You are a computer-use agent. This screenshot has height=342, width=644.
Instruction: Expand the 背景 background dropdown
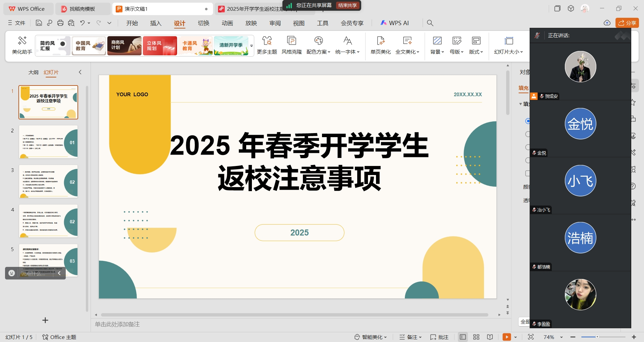[x=437, y=45]
